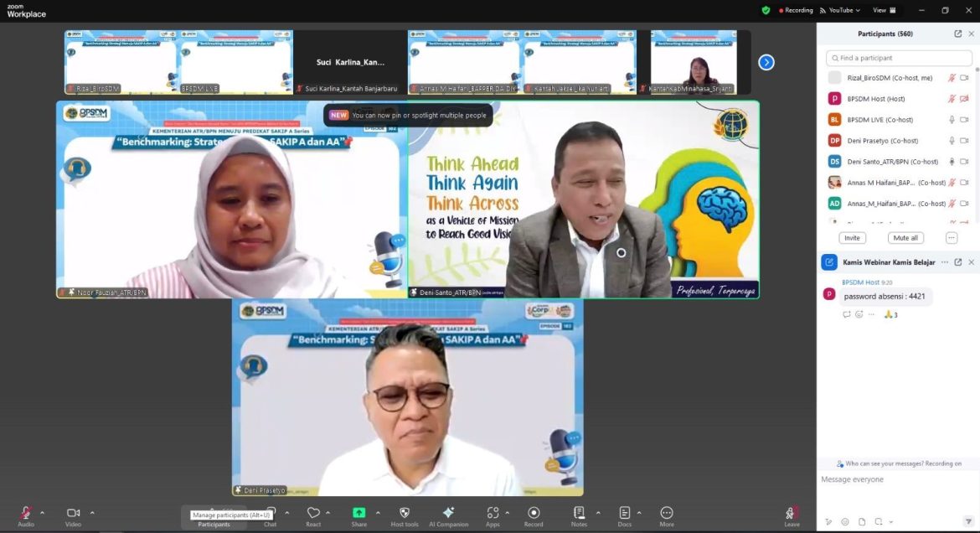Toggle mic for Rizal_BiroSDM in participants list
Image resolution: width=980 pixels, height=533 pixels.
point(952,78)
